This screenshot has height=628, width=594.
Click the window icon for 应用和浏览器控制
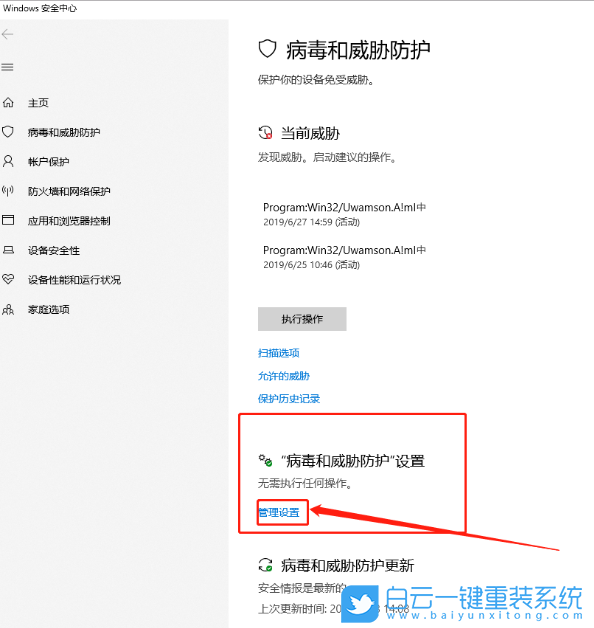click(8, 220)
